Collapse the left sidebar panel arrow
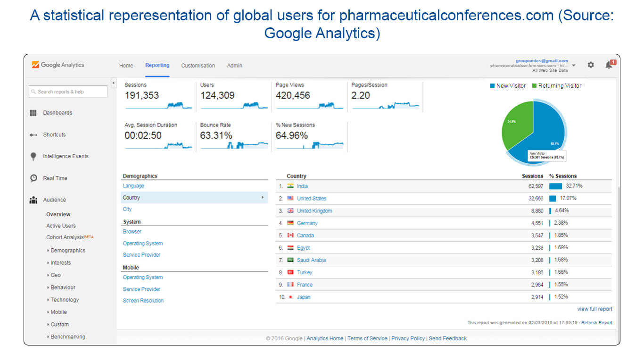 pyautogui.click(x=114, y=84)
